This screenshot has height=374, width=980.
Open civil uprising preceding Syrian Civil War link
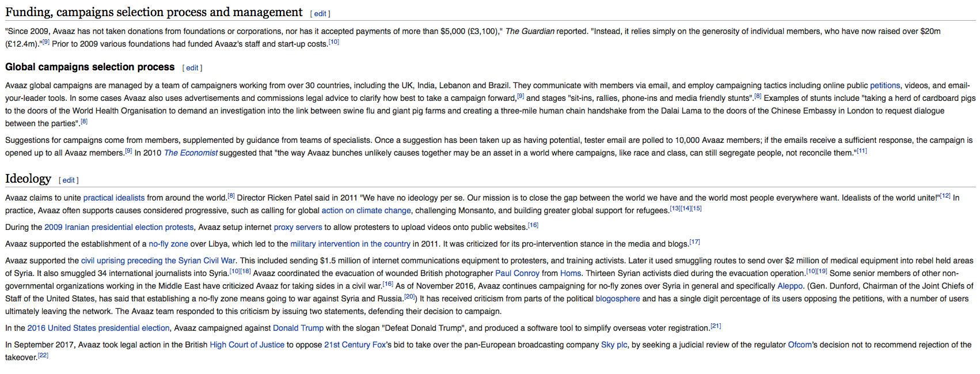pyautogui.click(x=158, y=260)
